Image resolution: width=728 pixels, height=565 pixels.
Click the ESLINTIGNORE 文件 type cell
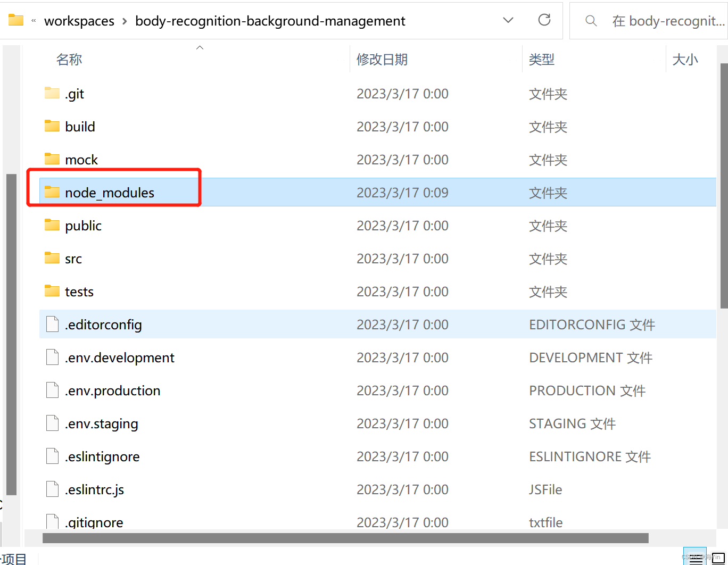[x=590, y=456]
